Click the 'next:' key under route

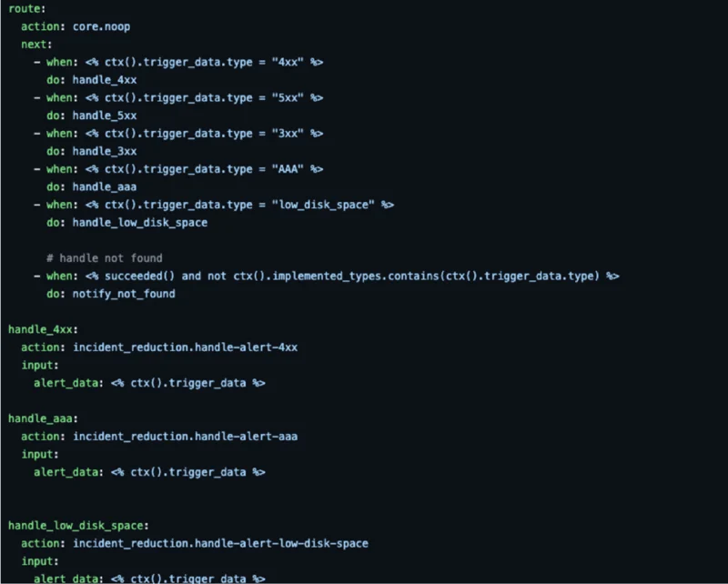pyautogui.click(x=37, y=44)
